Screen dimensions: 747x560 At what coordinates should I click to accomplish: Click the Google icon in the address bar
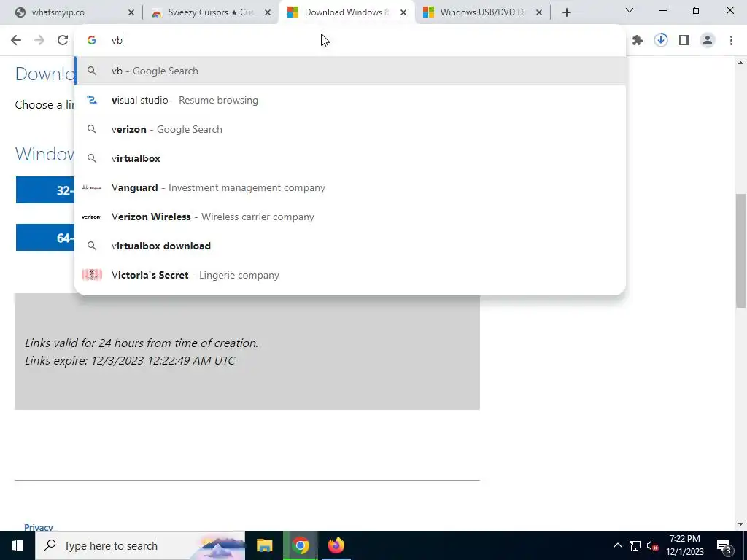click(x=92, y=41)
